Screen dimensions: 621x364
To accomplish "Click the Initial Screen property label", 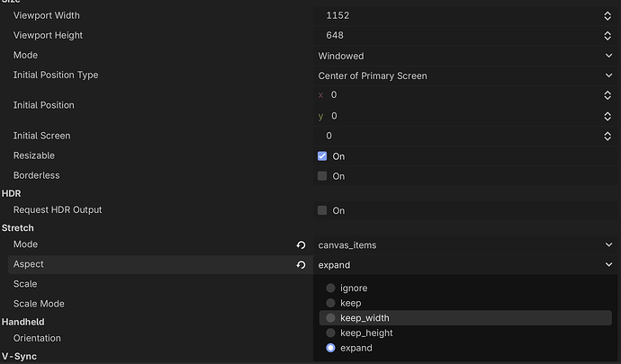I will pyautogui.click(x=41, y=136).
